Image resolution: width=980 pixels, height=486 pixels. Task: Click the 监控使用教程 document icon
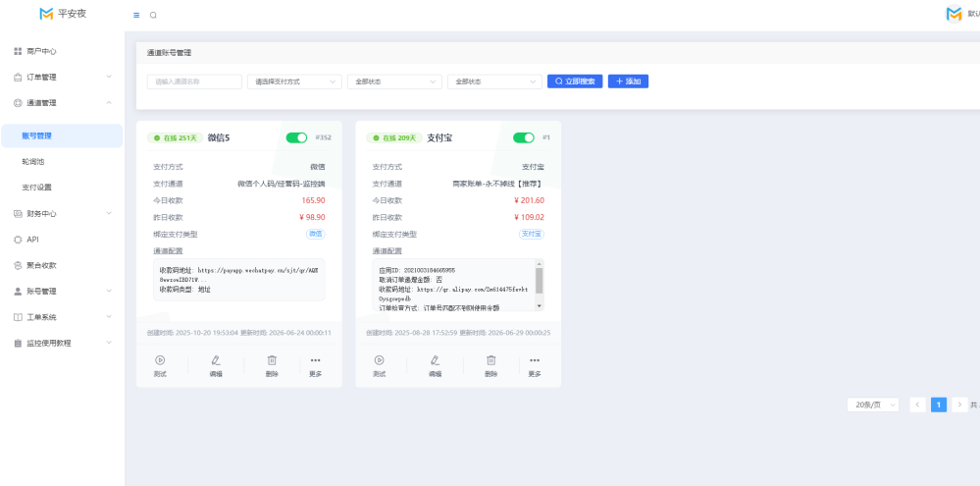[18, 344]
